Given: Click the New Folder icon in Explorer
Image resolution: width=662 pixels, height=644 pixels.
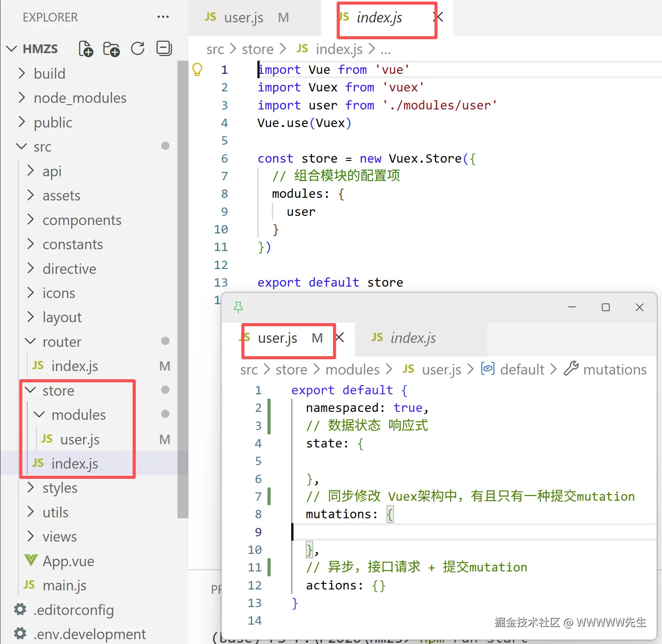Looking at the screenshot, I should coord(112,49).
